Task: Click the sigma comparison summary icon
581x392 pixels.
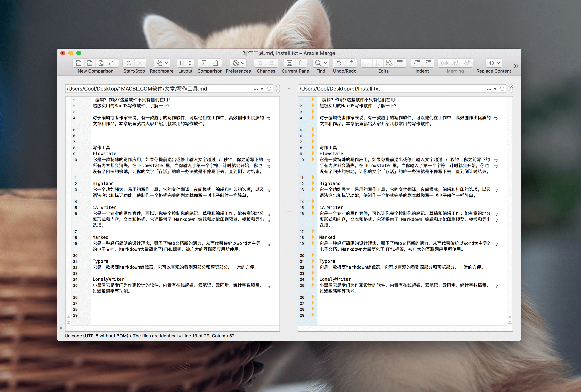Action: [x=204, y=63]
